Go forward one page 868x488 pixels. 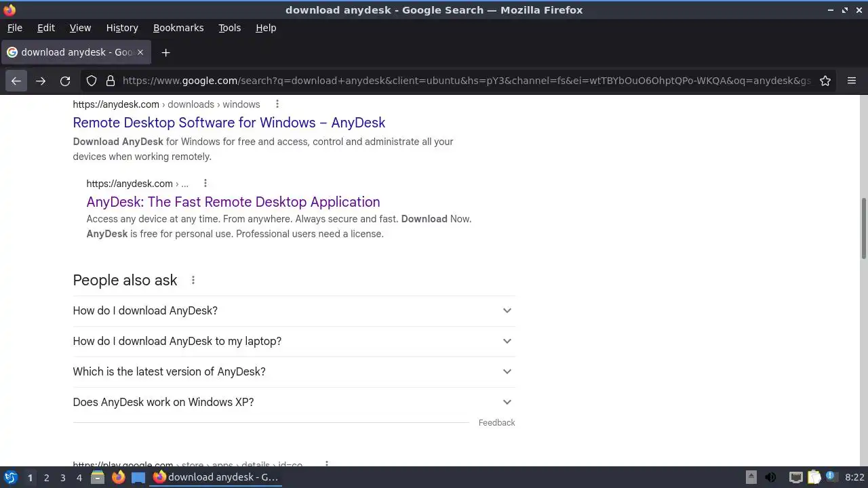pyautogui.click(x=41, y=81)
